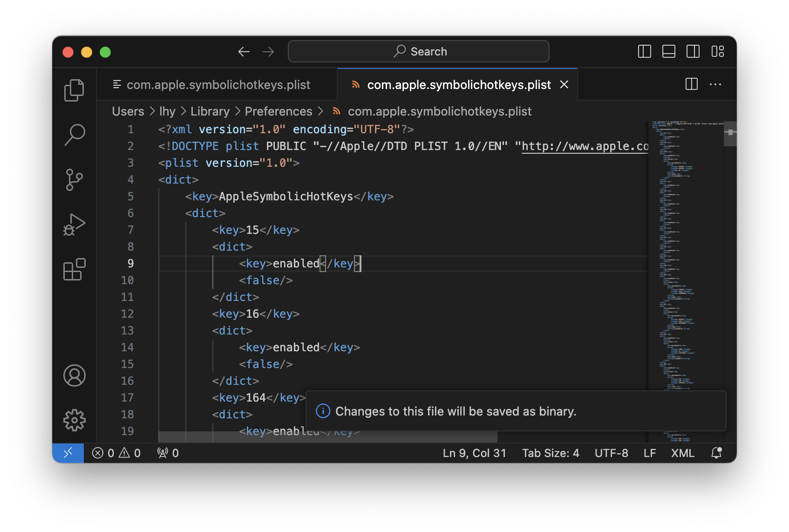Open the Search view in activity bar
This screenshot has width=789, height=532.
coord(74,135)
